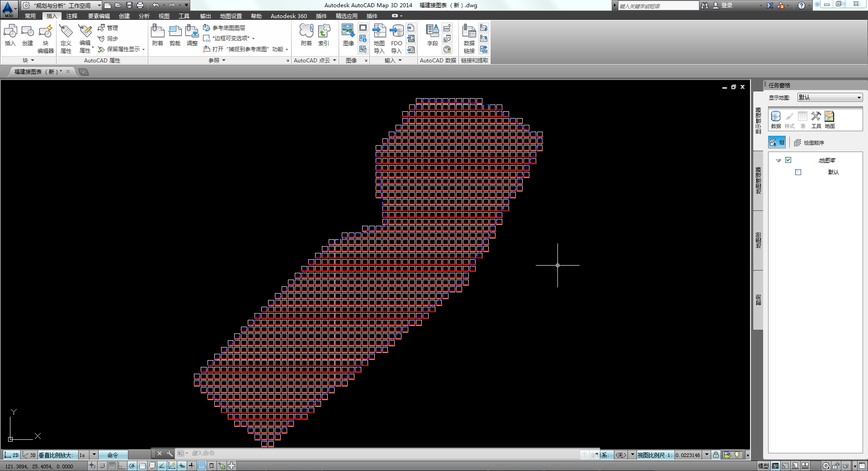
Task: Open the 块编辑器 block editor
Action: (x=46, y=39)
